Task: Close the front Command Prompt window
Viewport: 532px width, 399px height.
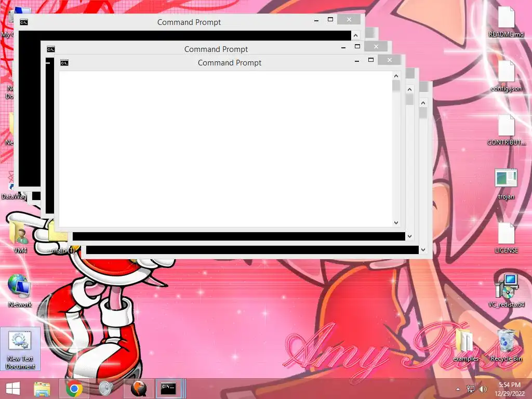Action: [x=390, y=60]
